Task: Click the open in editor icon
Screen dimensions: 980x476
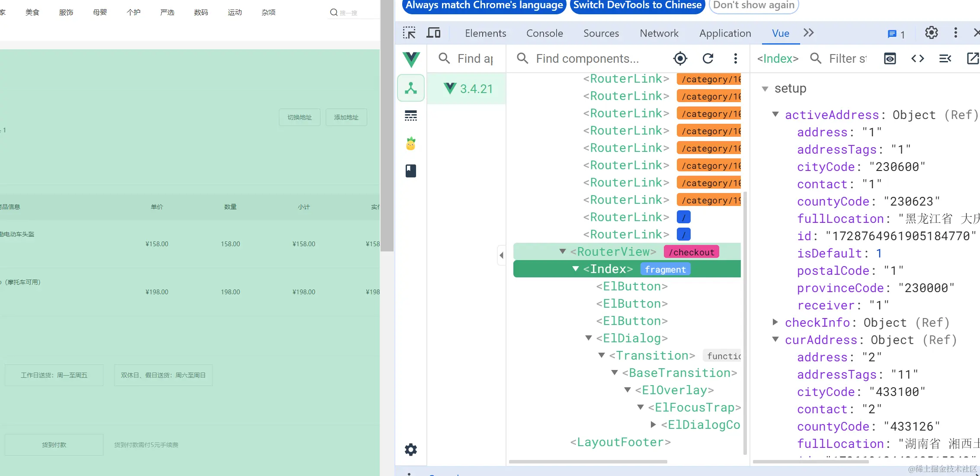Action: (973, 58)
